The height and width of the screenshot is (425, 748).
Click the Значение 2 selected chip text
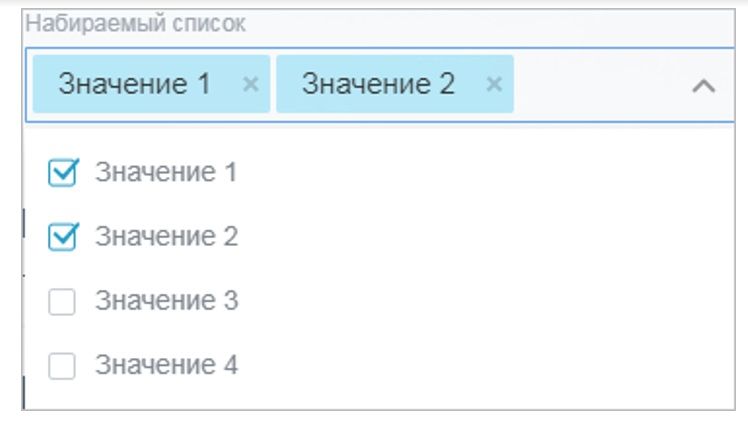point(378,84)
